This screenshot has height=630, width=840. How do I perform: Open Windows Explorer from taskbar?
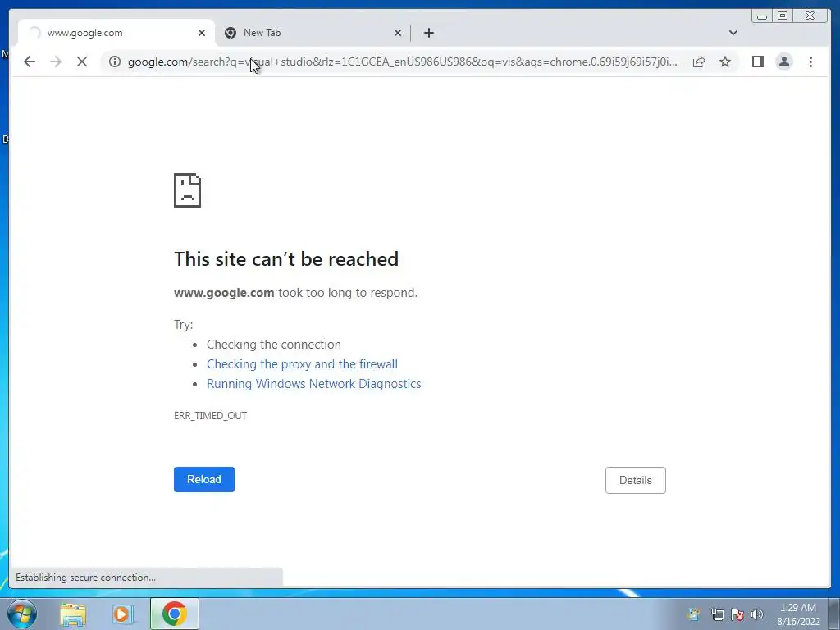[73, 614]
